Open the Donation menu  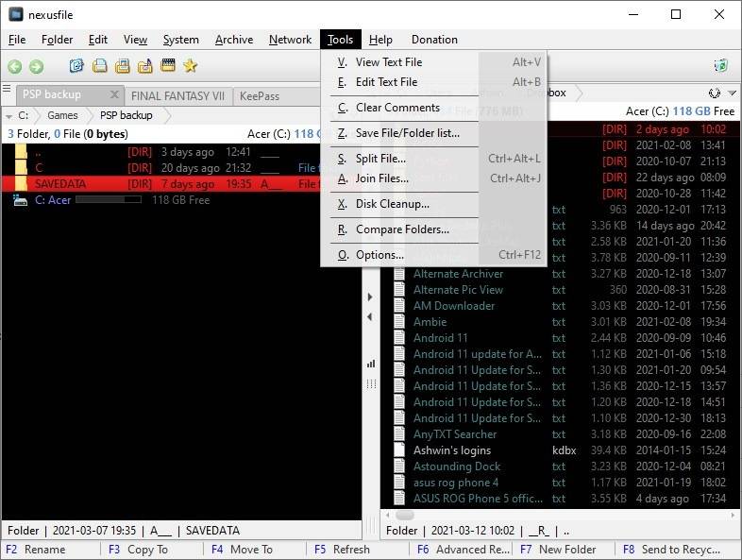[434, 40]
